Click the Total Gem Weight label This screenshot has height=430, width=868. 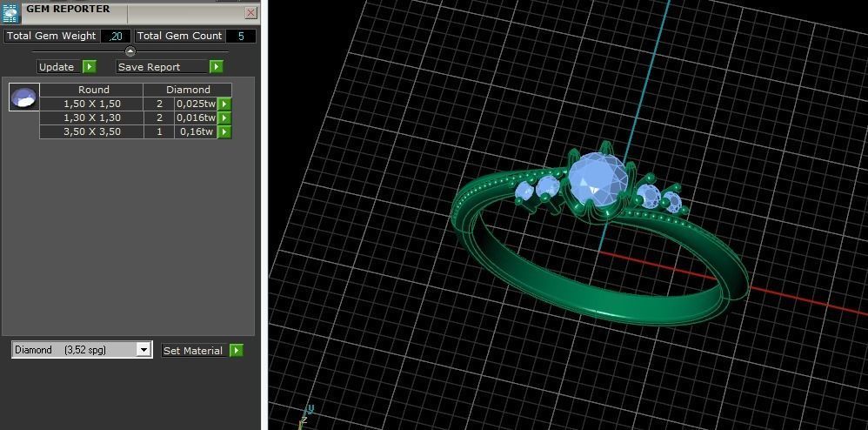[x=51, y=36]
